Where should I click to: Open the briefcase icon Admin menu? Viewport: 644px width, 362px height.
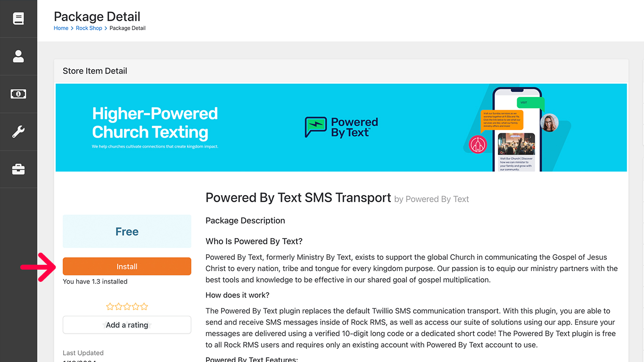(x=18, y=170)
